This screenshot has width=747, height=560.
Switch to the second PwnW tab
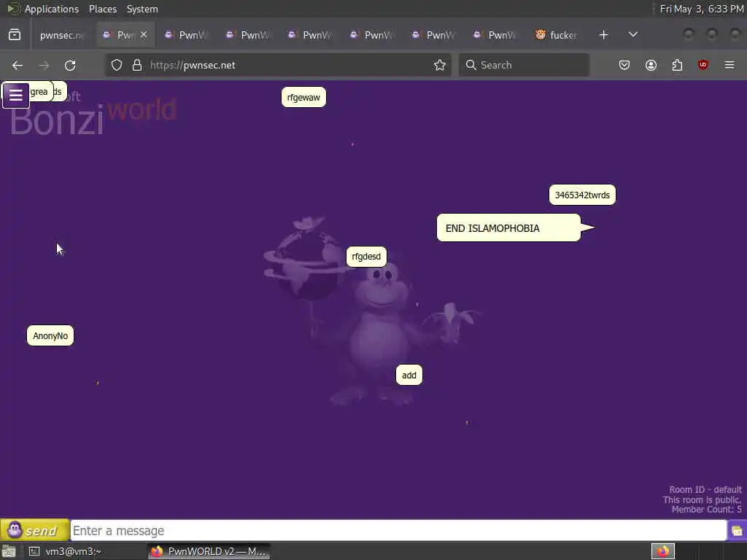(x=186, y=35)
